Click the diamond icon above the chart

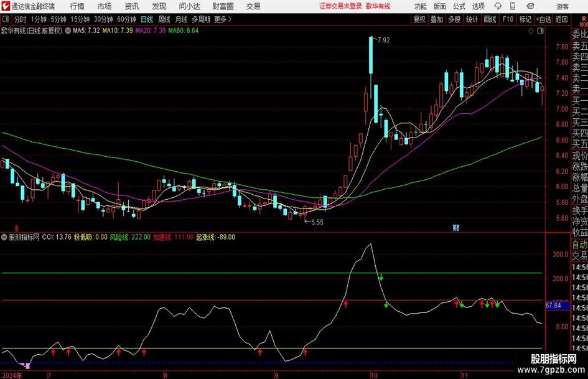coord(531,31)
